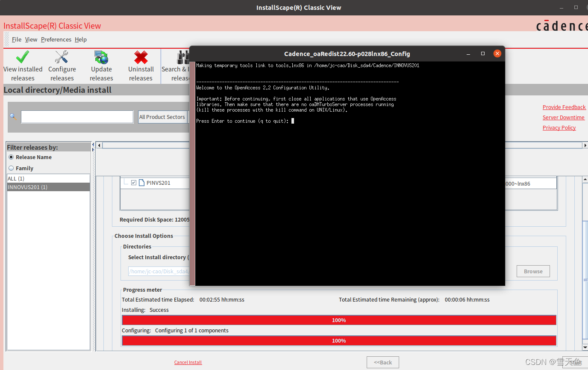Click the right scroll arrow near Provide Feedback
The image size is (588, 370).
(x=585, y=145)
